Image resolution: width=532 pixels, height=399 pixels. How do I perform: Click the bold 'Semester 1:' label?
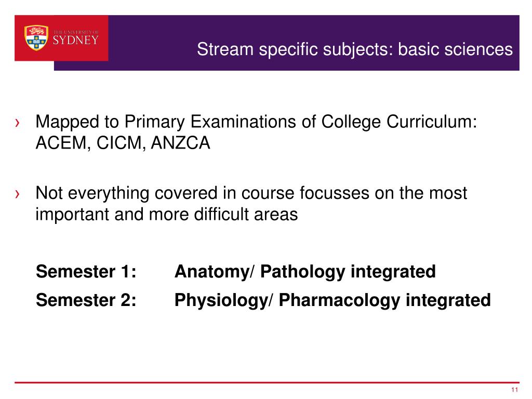pos(86,272)
